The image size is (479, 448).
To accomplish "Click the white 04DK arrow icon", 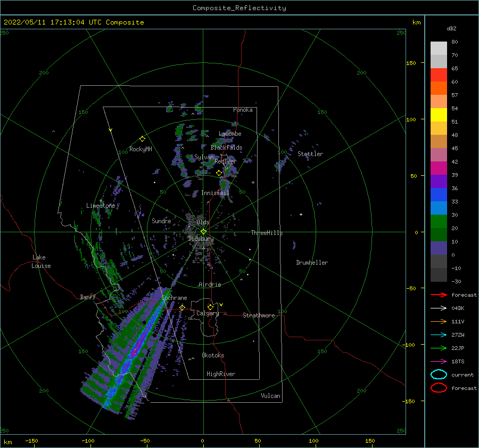I will (439, 308).
